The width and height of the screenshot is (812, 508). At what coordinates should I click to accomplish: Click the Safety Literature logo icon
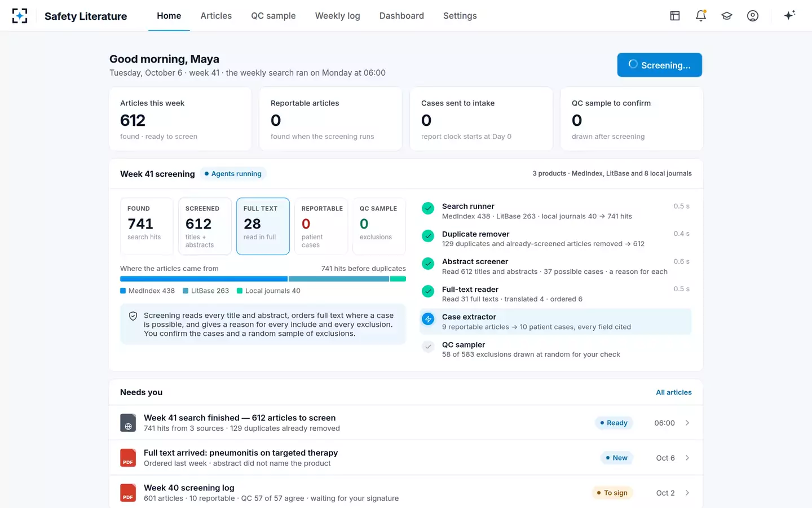point(20,16)
